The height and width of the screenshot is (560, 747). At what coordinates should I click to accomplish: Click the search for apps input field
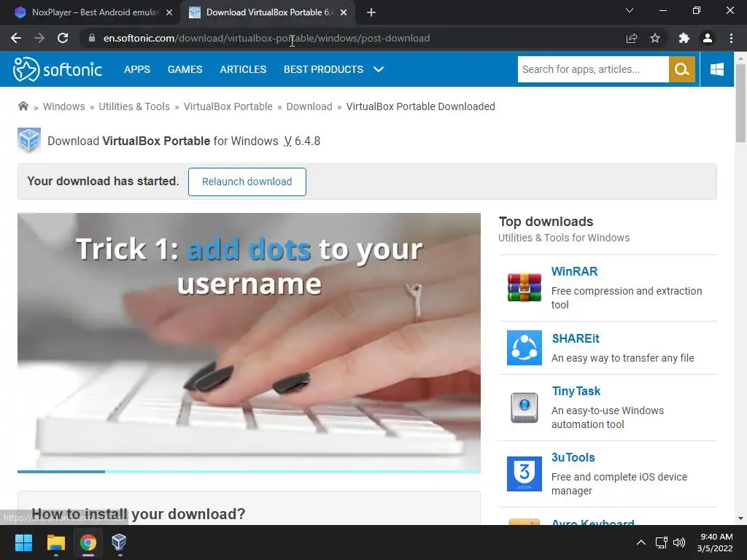tap(593, 69)
